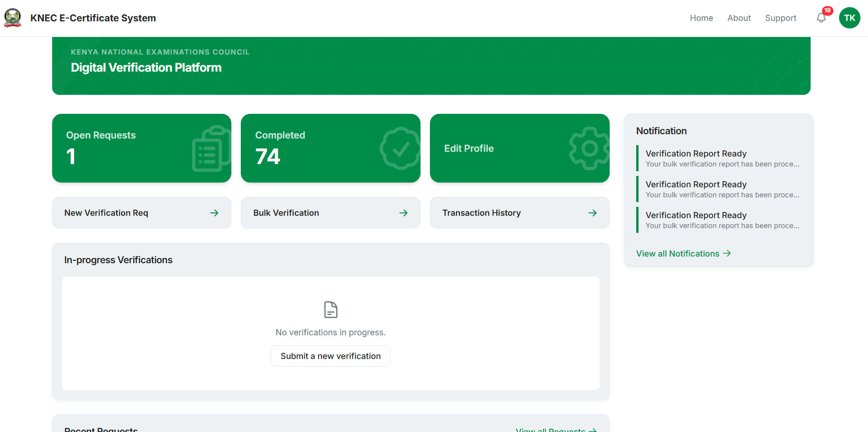Screen dimensions: 868x432
Task: Open the Completed card showing 74
Action: pyautogui.click(x=330, y=148)
